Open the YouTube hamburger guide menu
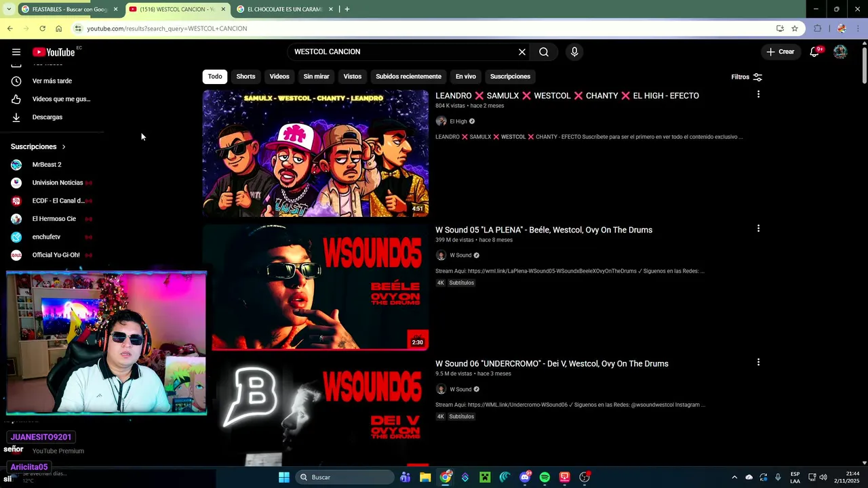The width and height of the screenshot is (868, 488). 16,52
